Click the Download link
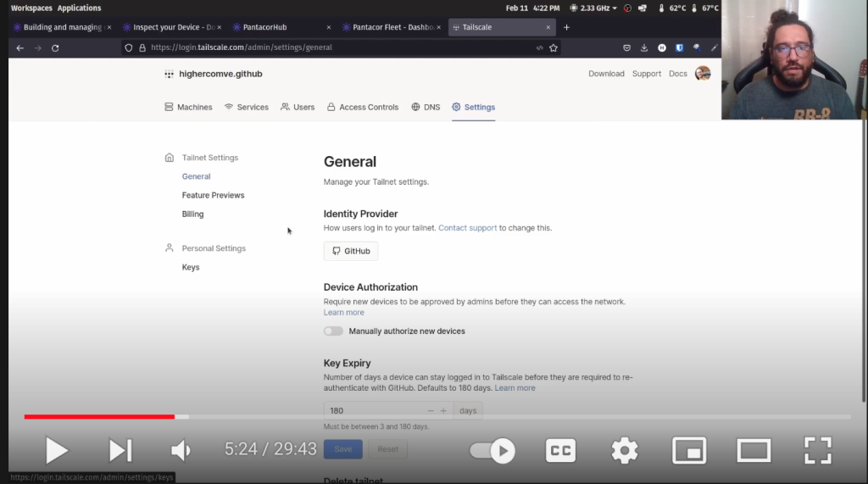Viewport: 868px width, 484px height. click(x=606, y=74)
